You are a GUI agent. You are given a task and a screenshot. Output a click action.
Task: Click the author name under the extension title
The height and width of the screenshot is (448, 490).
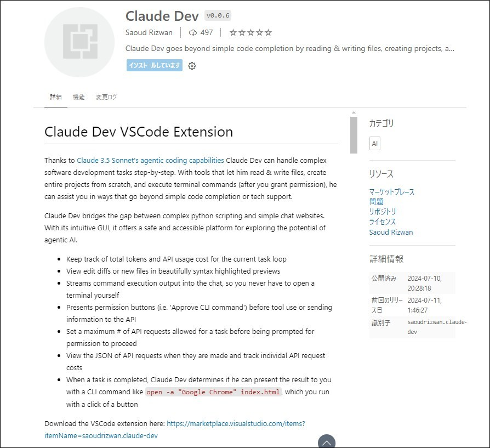149,32
